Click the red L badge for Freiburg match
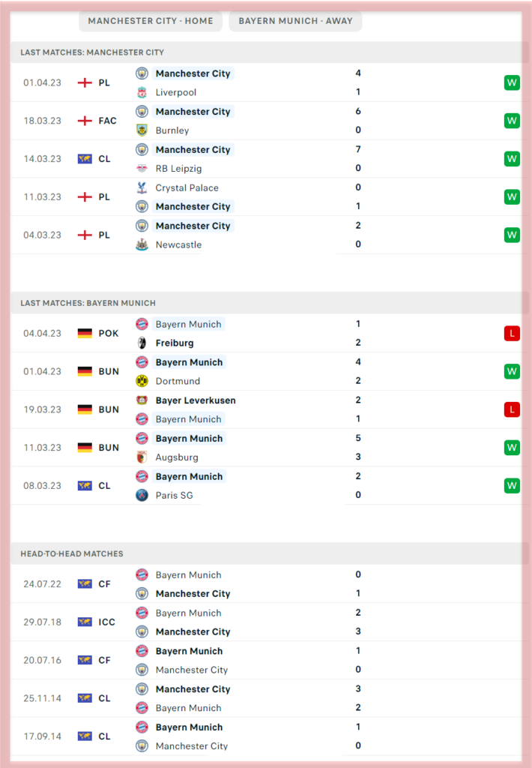532x768 pixels. [512, 334]
